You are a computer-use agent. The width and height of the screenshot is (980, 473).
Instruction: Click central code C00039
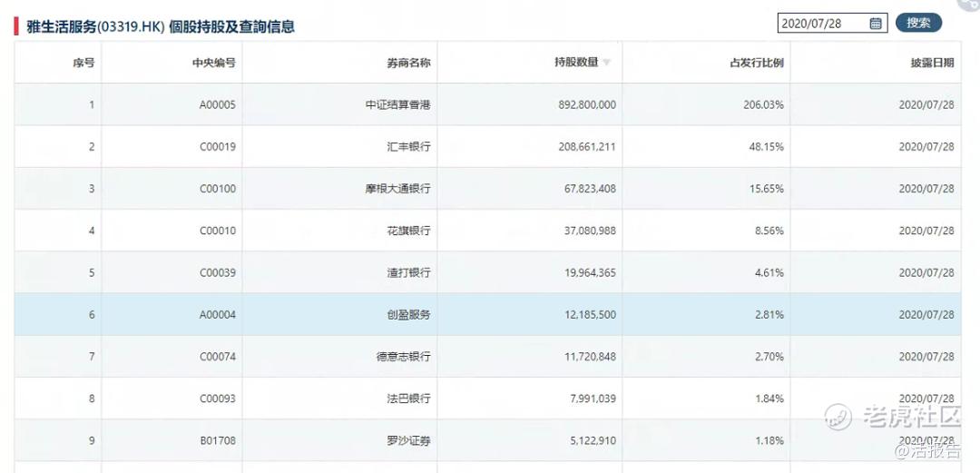(x=218, y=272)
